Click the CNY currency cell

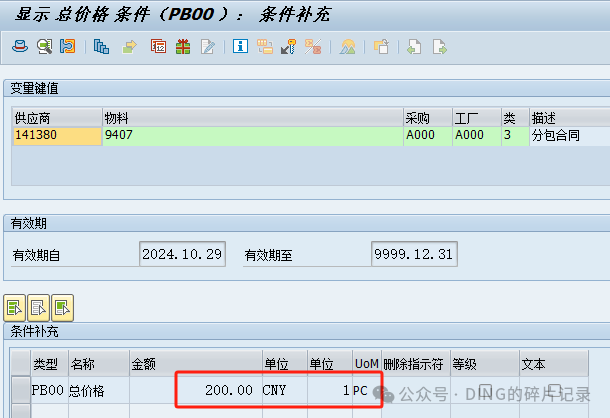coord(285,390)
